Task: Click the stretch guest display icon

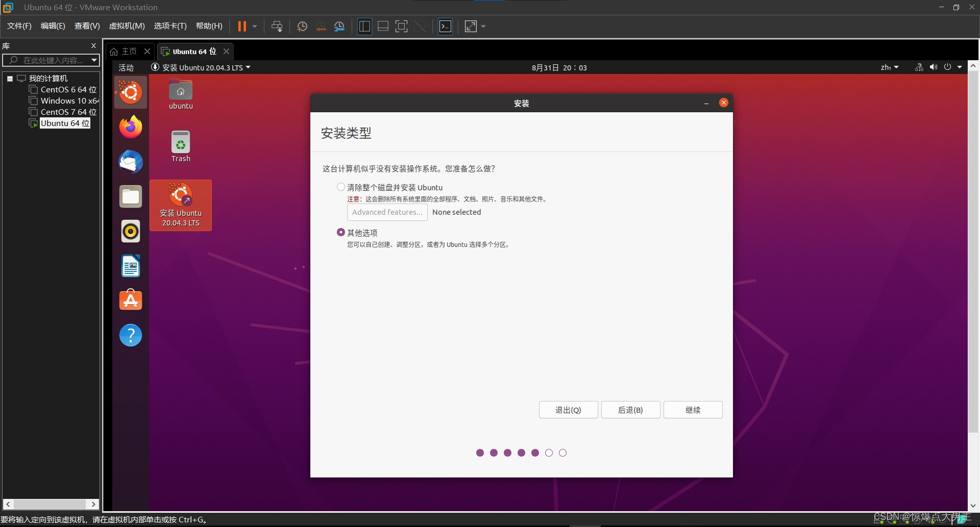Action: pyautogui.click(x=471, y=26)
